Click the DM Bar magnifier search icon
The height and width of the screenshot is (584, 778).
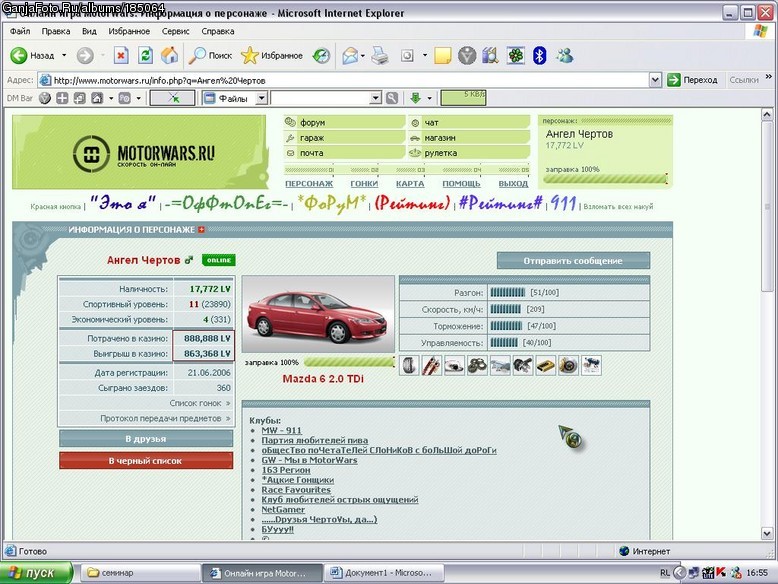pyautogui.click(x=392, y=98)
